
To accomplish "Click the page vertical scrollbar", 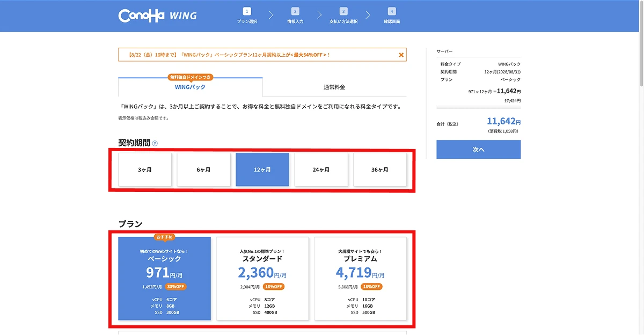I will coord(641,43).
